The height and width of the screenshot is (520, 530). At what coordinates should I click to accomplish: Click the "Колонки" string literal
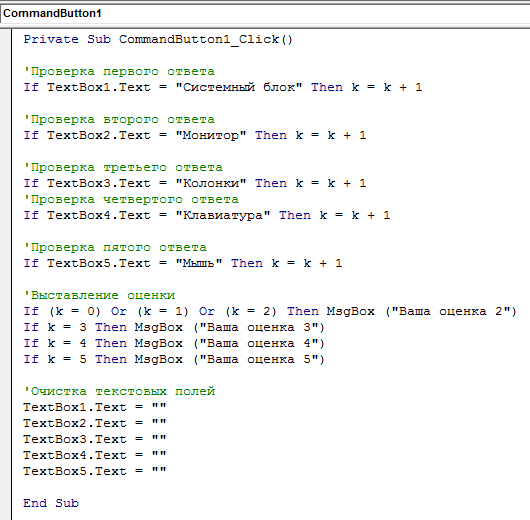pos(211,183)
